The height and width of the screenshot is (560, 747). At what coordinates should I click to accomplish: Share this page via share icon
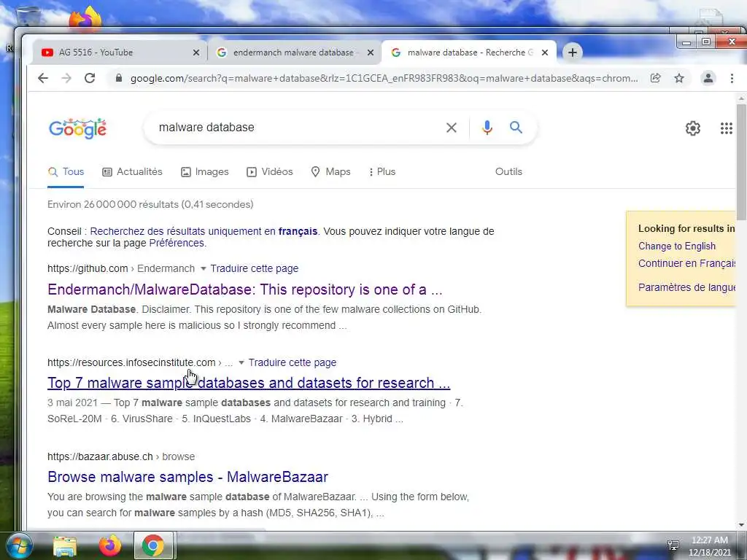[x=656, y=78]
